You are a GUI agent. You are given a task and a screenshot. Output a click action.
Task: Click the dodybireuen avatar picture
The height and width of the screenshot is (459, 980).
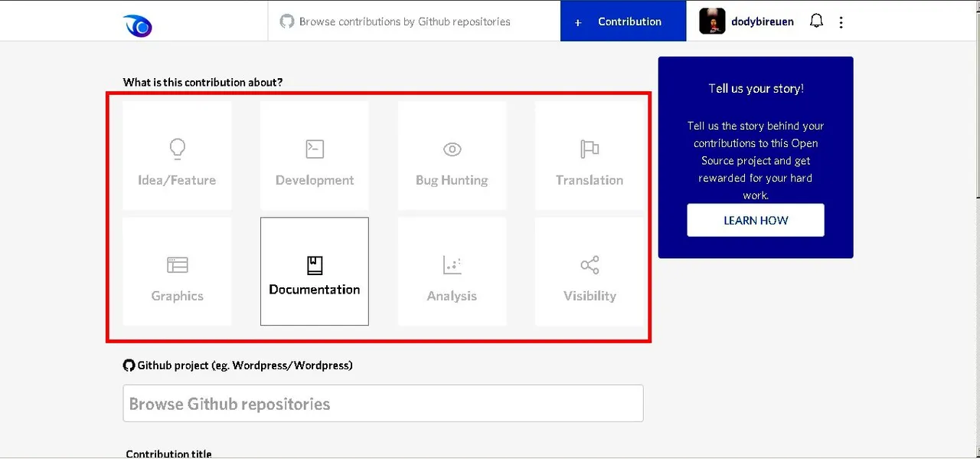pyautogui.click(x=712, y=21)
